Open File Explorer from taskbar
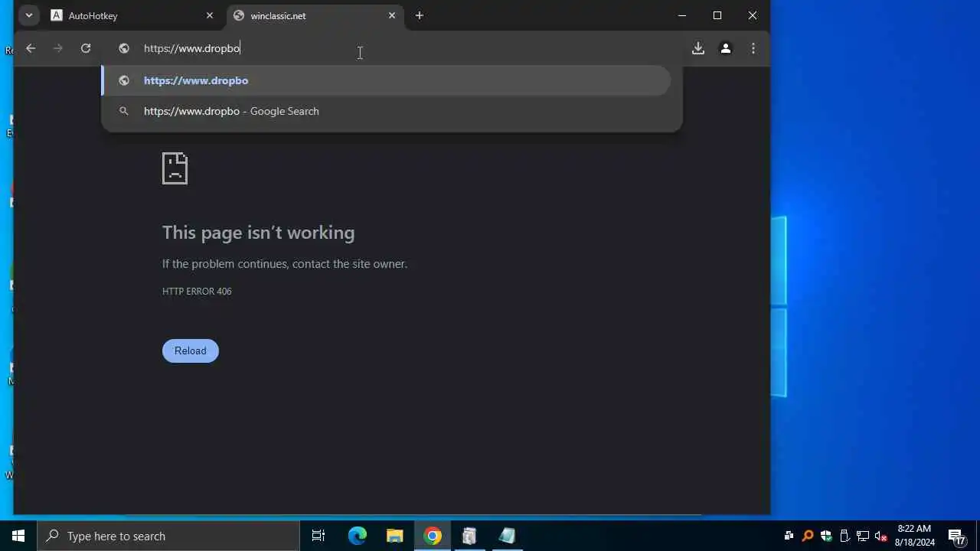The image size is (980, 551). point(395,536)
